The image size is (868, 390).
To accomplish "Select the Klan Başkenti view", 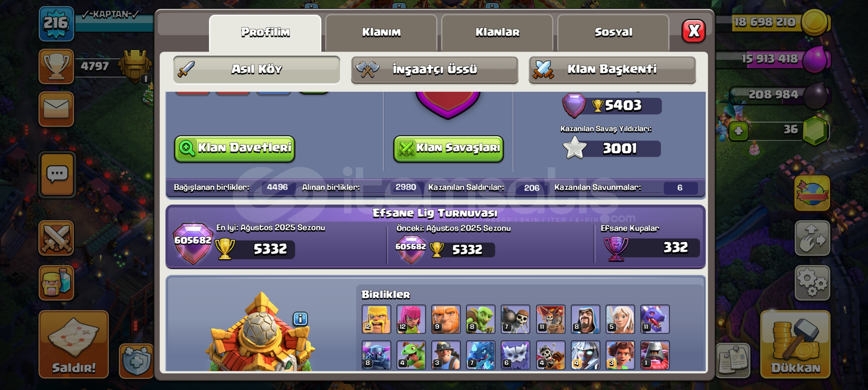I will coord(612,69).
